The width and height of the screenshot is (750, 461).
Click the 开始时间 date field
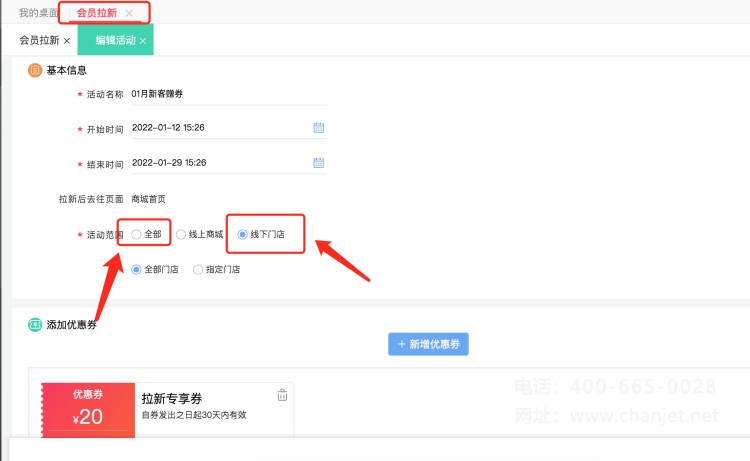pos(229,128)
